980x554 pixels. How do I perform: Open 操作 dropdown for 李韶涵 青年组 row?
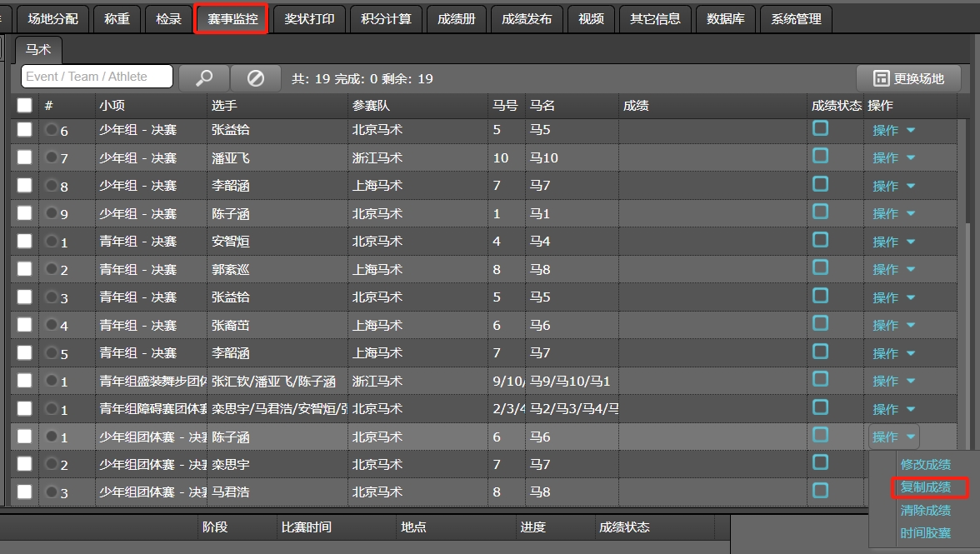(x=893, y=353)
